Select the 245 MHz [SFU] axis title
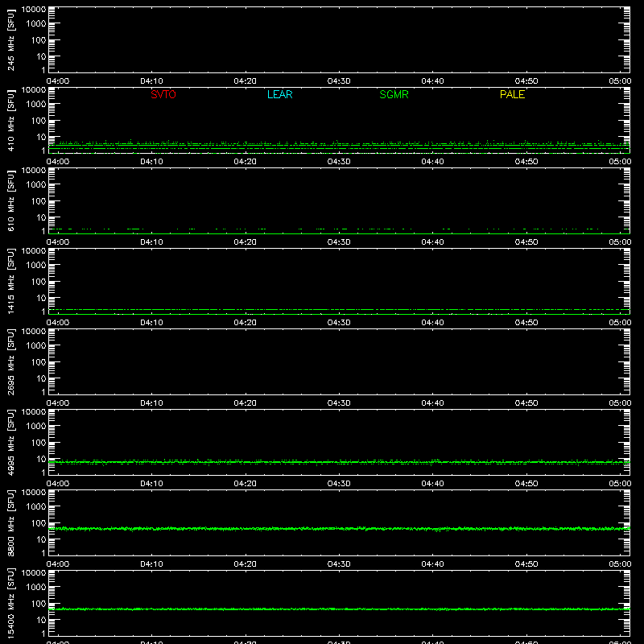Viewport: 644px width, 644px height. click(x=11, y=39)
